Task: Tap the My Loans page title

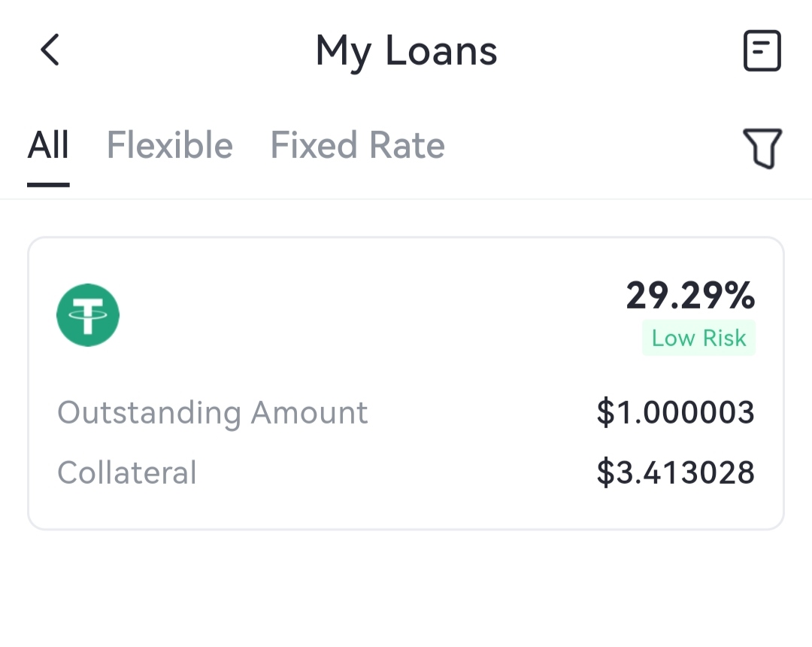Action: [x=406, y=51]
